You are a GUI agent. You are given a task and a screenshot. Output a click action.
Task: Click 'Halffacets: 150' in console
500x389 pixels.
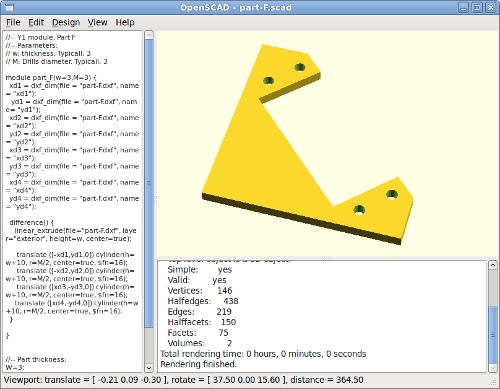coord(202,322)
